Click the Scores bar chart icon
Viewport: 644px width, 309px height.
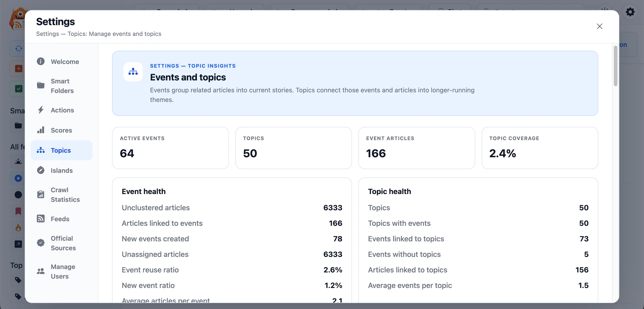pyautogui.click(x=41, y=130)
